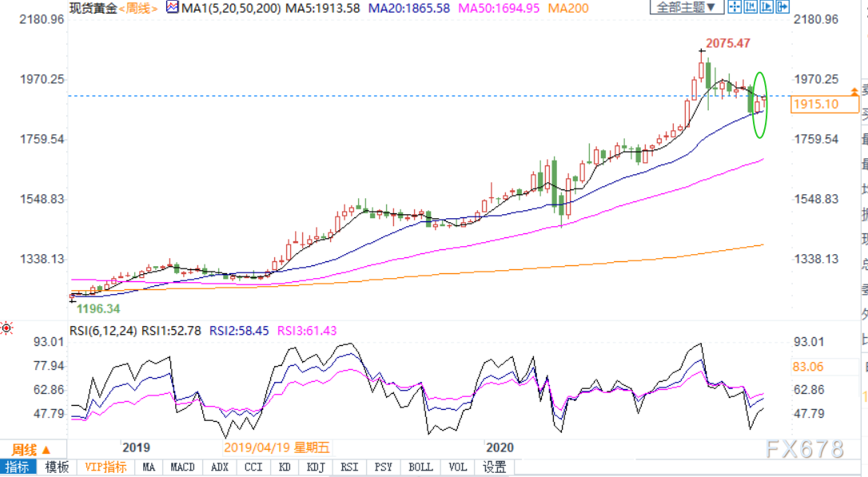The height and width of the screenshot is (477, 868).
Task: Click the orange triangle next to 周线
Action: point(46,450)
